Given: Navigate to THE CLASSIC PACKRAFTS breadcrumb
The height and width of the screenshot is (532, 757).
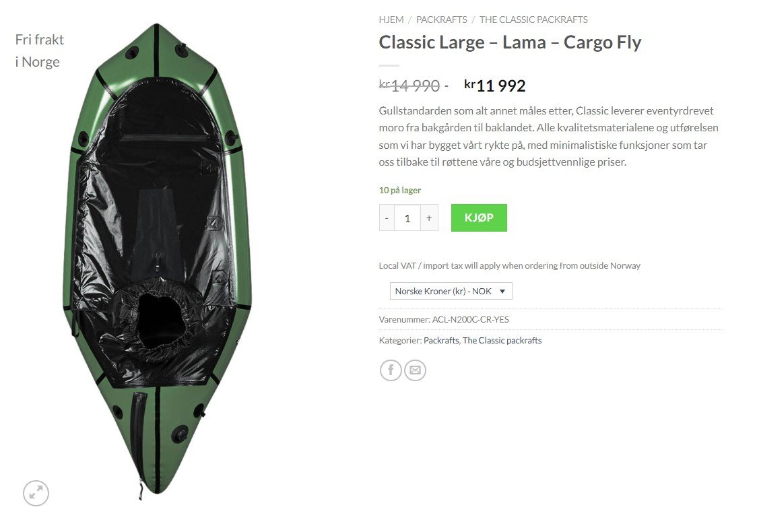Looking at the screenshot, I should [533, 20].
